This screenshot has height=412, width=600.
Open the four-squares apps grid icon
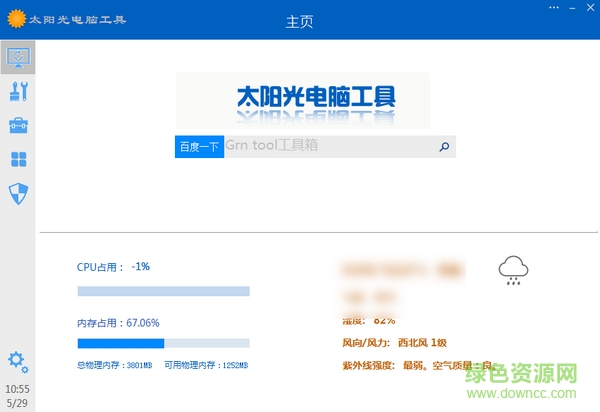click(x=19, y=159)
